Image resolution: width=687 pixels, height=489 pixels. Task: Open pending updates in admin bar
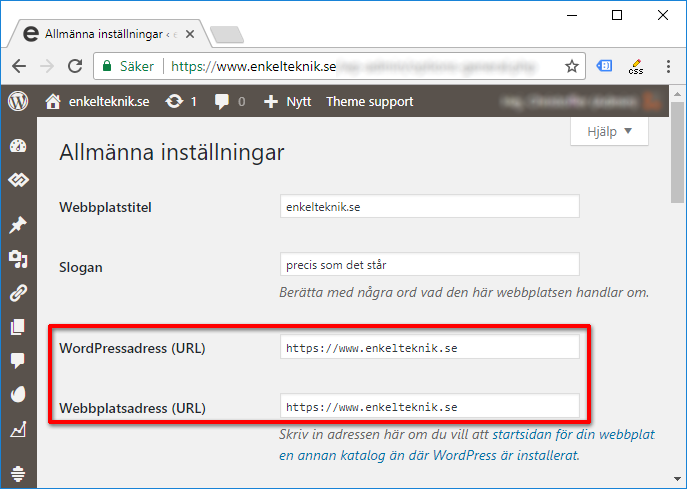pos(181,101)
